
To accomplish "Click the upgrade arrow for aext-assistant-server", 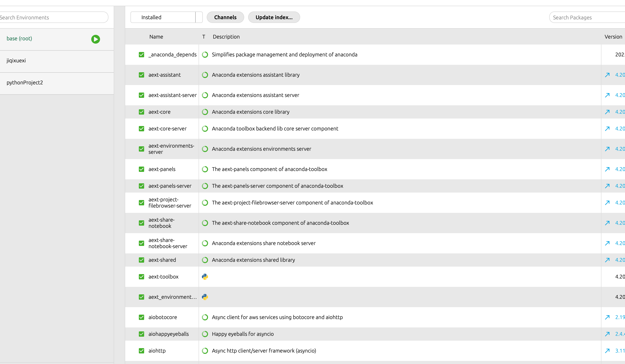I will [x=607, y=95].
